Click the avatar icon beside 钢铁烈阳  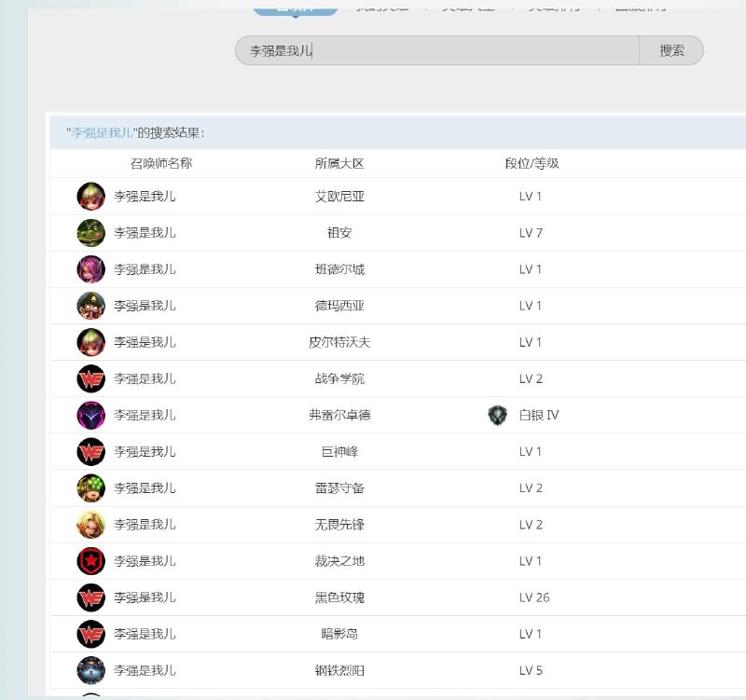[x=90, y=670]
